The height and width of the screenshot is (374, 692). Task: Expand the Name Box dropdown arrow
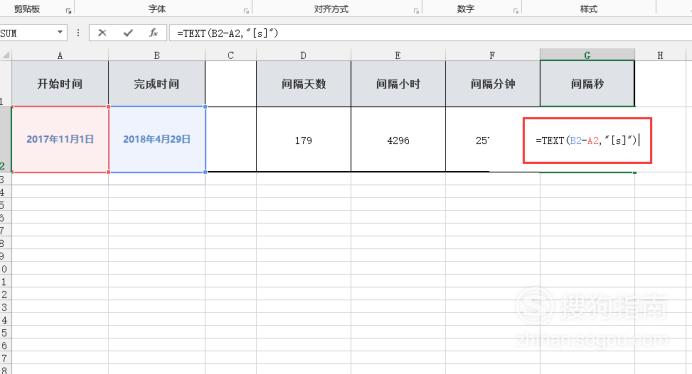coord(60,32)
